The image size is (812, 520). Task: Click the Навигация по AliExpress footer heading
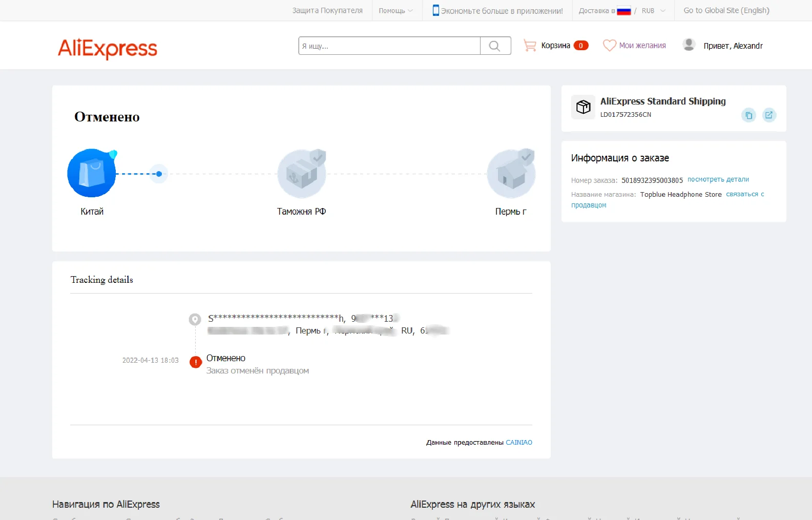106,505
